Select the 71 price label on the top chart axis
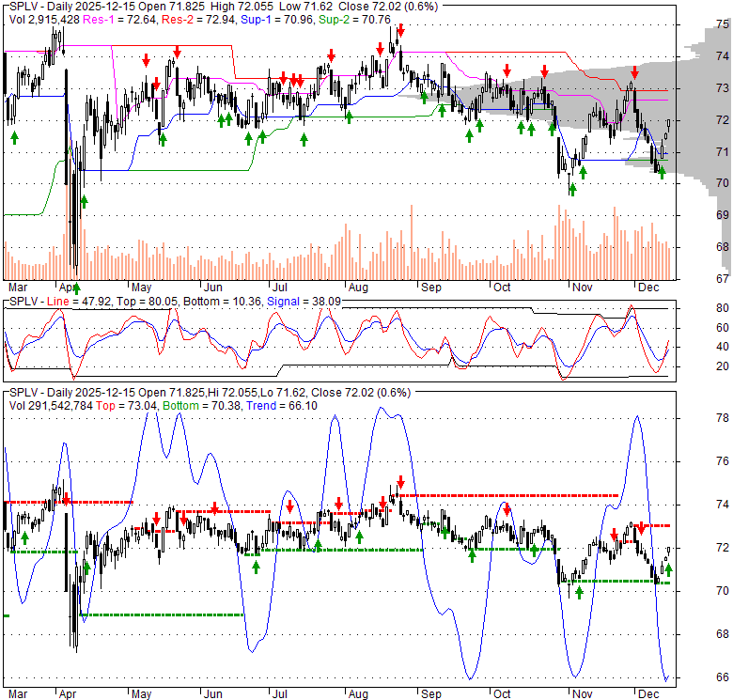733x700 pixels. (723, 152)
